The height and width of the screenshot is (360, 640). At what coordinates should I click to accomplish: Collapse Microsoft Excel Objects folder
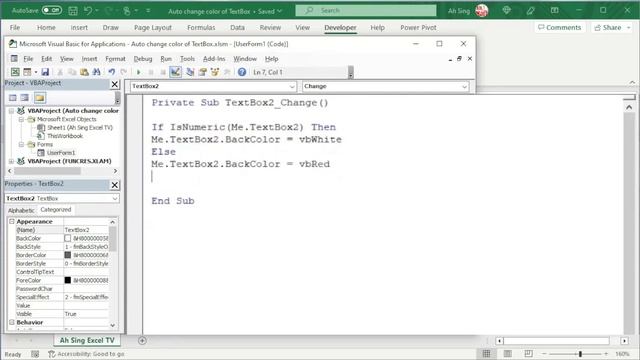[x=21, y=119]
